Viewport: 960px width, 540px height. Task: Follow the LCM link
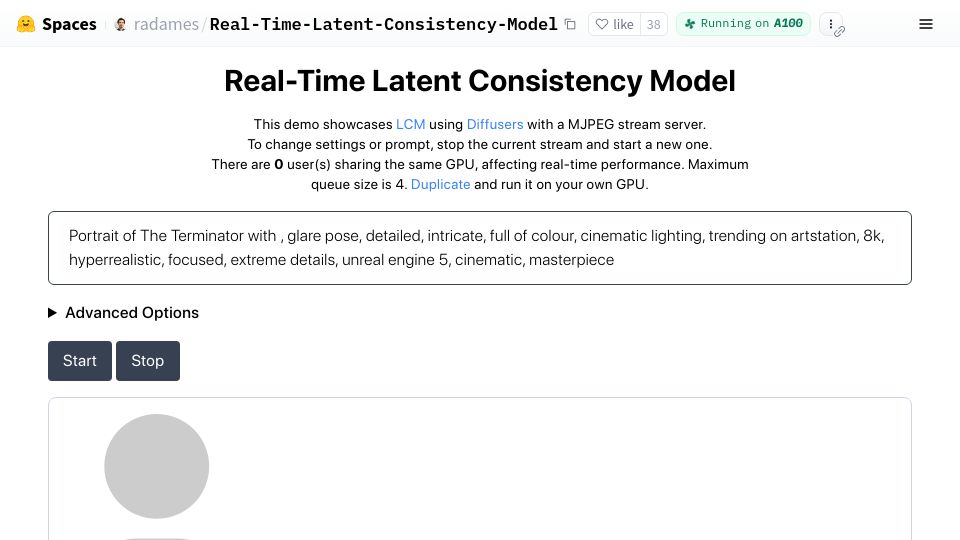(410, 124)
